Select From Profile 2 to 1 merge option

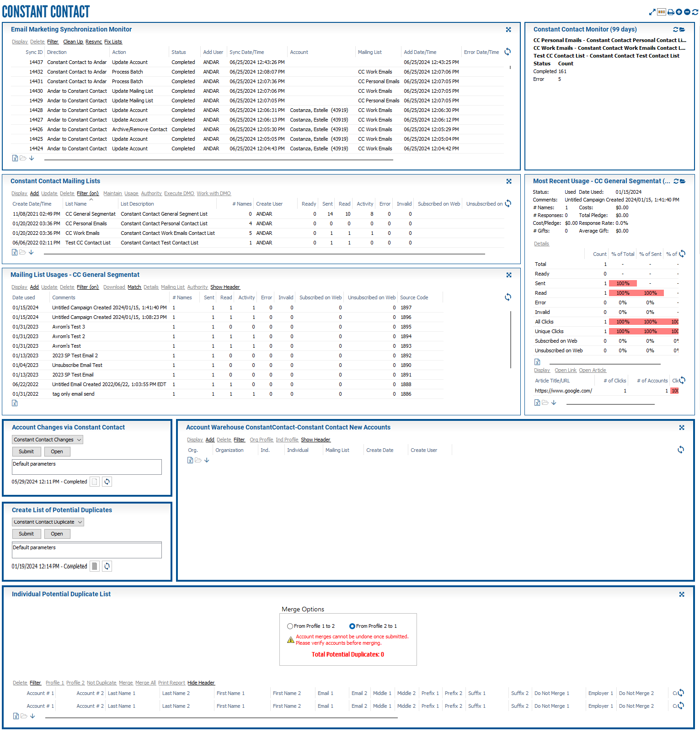[x=352, y=626]
